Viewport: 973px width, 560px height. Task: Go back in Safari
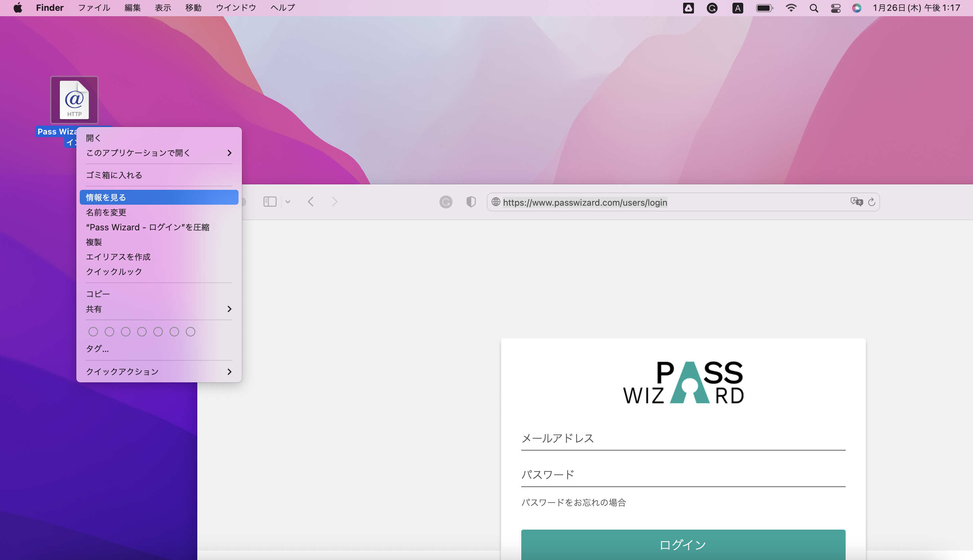tap(311, 202)
